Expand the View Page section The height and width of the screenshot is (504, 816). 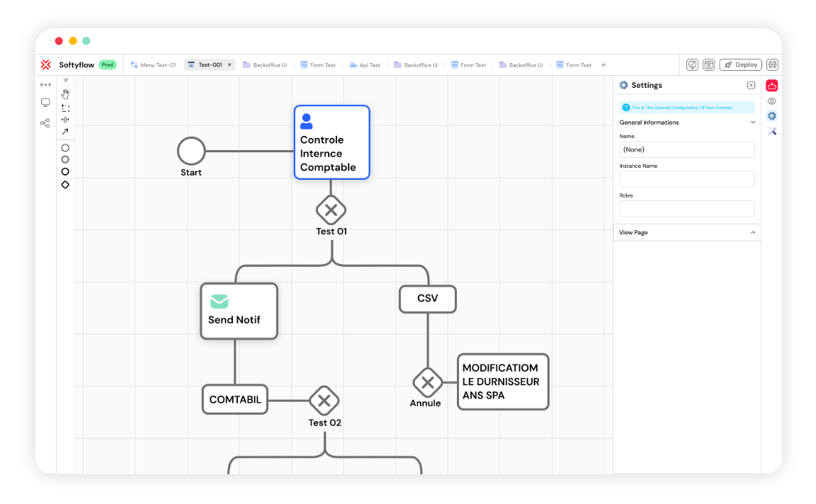pyautogui.click(x=753, y=232)
